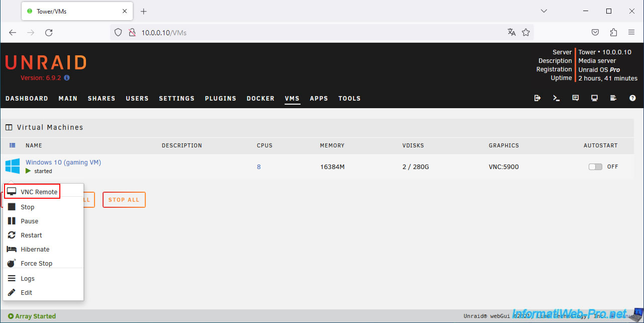Click the 16384M memory value
This screenshot has width=644, height=323.
pyautogui.click(x=332, y=167)
